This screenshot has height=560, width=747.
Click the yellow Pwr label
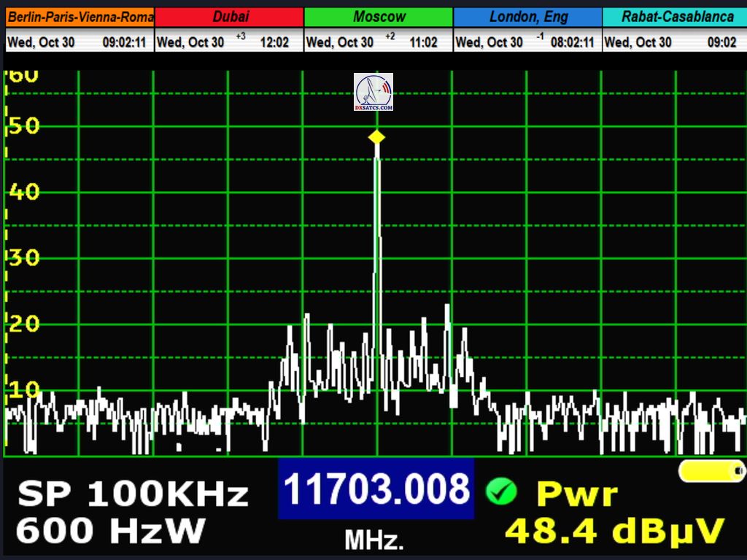(x=576, y=494)
